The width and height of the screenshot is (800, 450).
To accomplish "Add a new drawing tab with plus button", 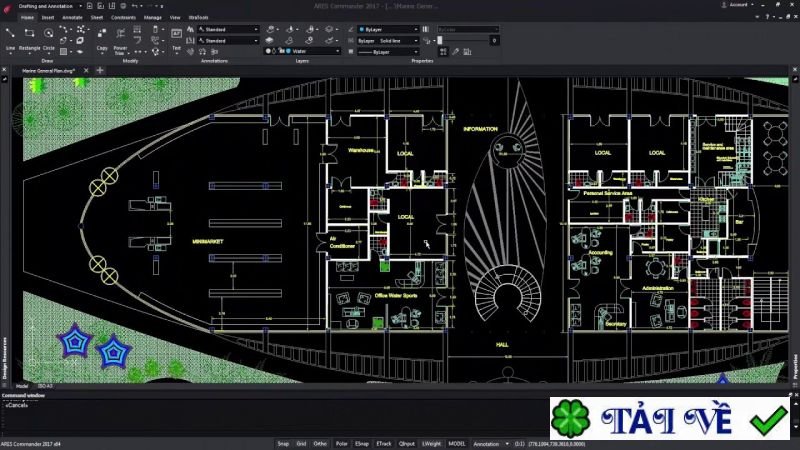I will click(x=100, y=70).
